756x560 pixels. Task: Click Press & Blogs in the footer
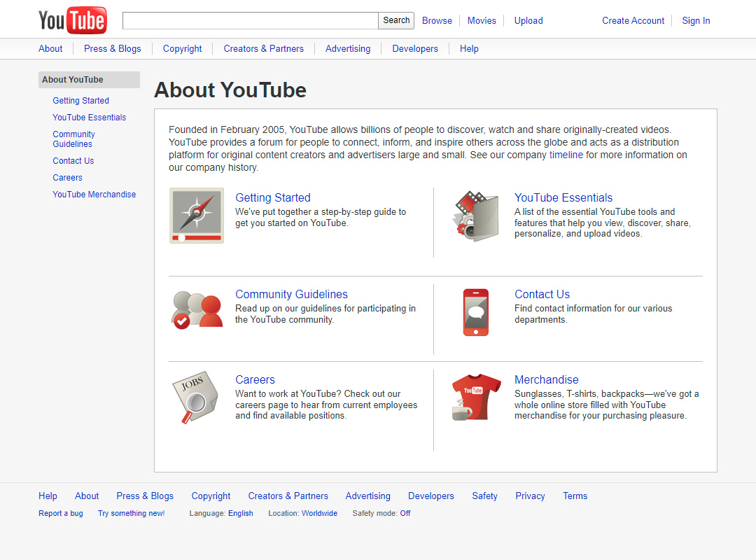pyautogui.click(x=145, y=496)
